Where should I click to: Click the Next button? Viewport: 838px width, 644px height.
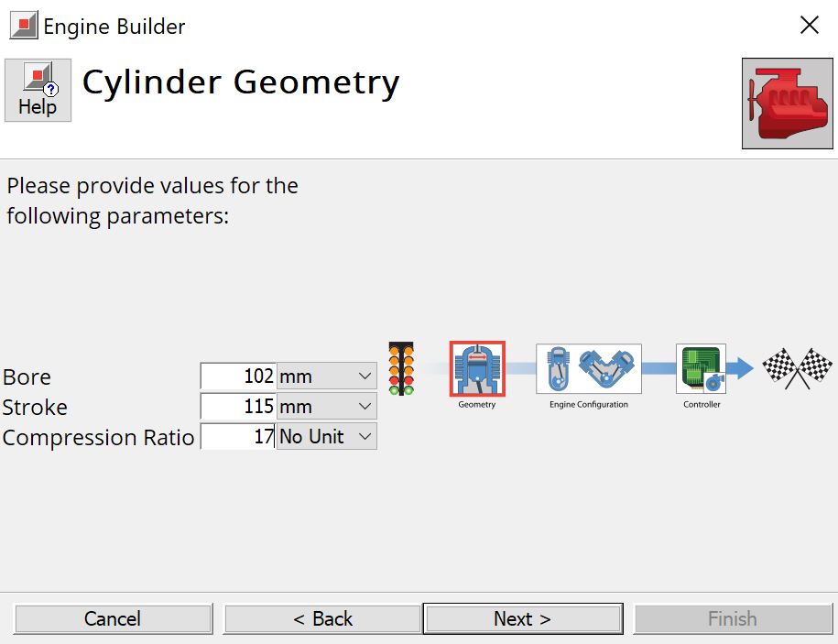[x=521, y=618]
